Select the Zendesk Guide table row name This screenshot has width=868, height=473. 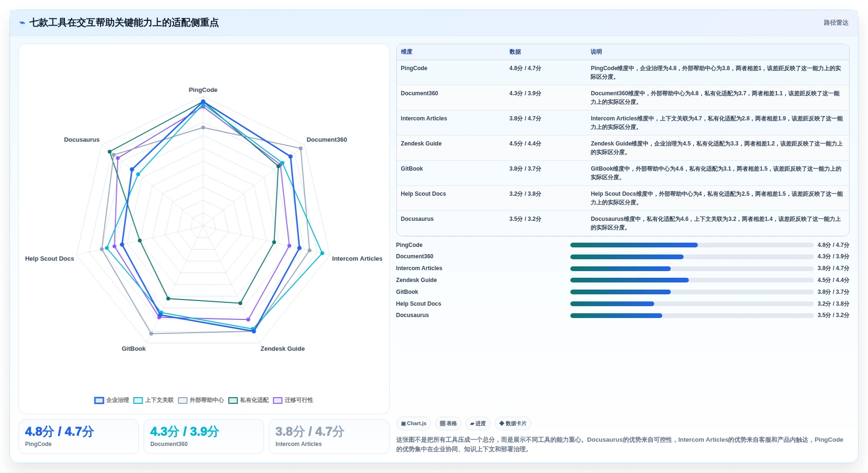coord(421,144)
